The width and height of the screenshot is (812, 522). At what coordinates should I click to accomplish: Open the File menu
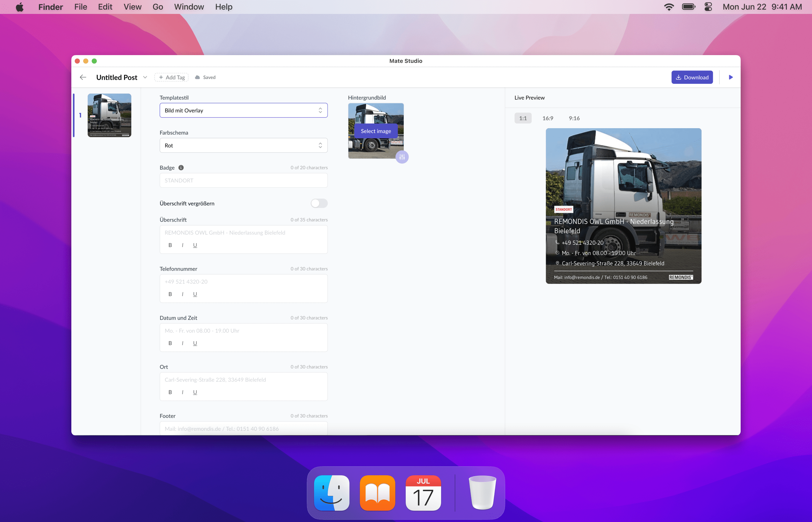[81, 7]
